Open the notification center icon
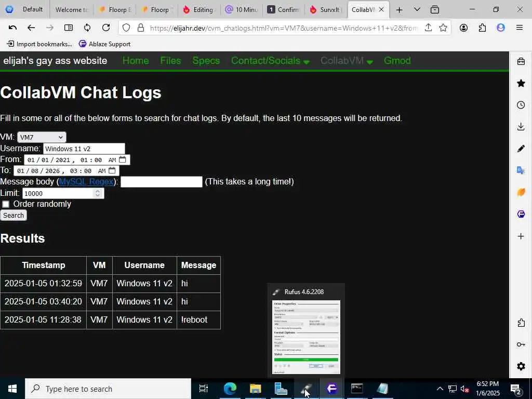The image size is (532, 399). point(515,389)
